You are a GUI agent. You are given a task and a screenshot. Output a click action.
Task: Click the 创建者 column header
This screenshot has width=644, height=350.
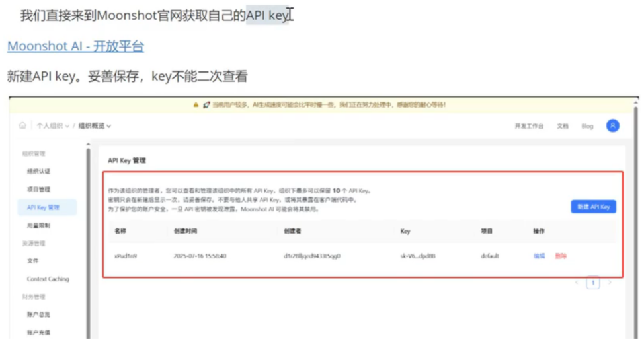(292, 231)
